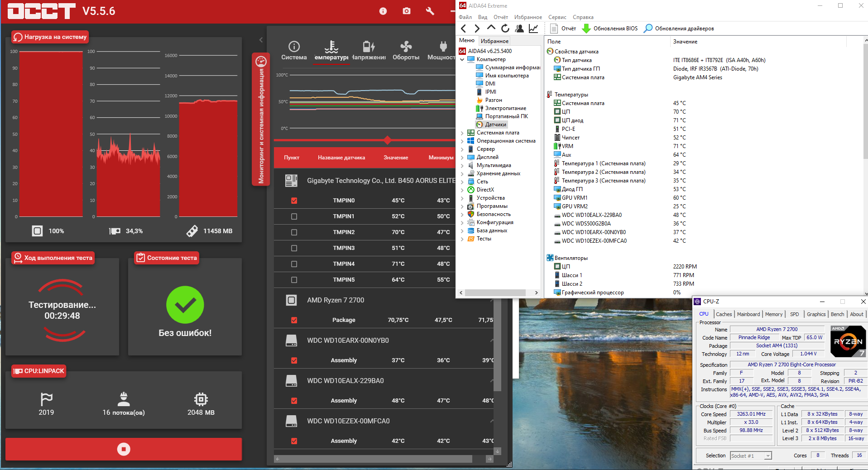
Task: Click the Мультимедиа speaker icon in tree
Action: (x=471, y=165)
